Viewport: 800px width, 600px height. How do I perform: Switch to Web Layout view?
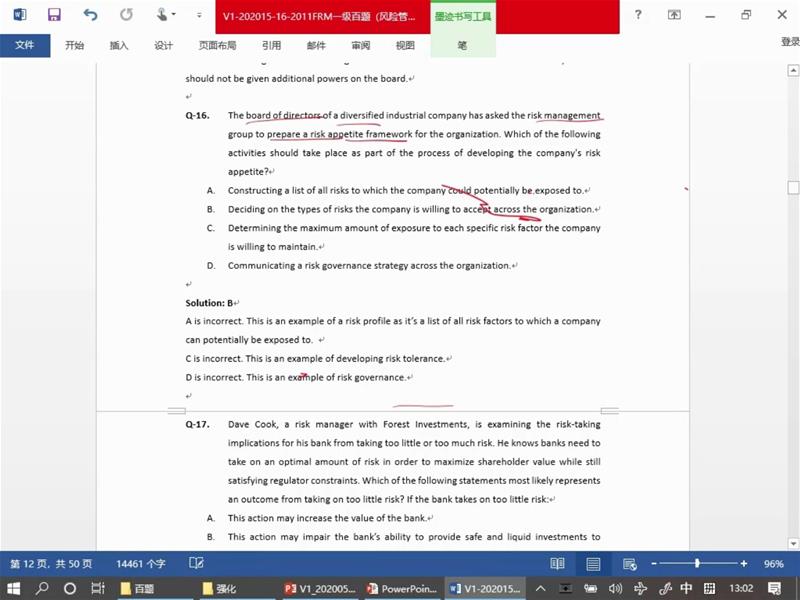(x=630, y=564)
